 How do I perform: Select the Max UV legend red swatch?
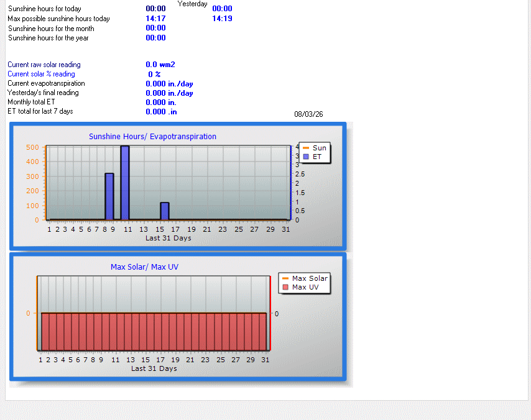(285, 287)
